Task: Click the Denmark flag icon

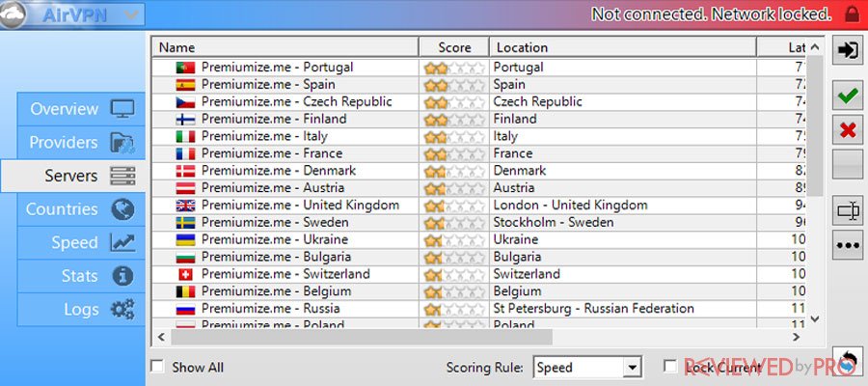Action: click(185, 171)
